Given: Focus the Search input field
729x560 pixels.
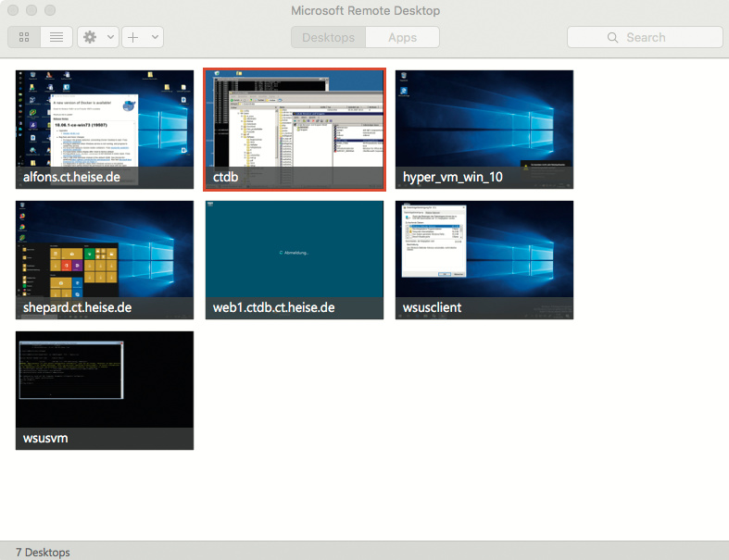Looking at the screenshot, I should [658, 37].
